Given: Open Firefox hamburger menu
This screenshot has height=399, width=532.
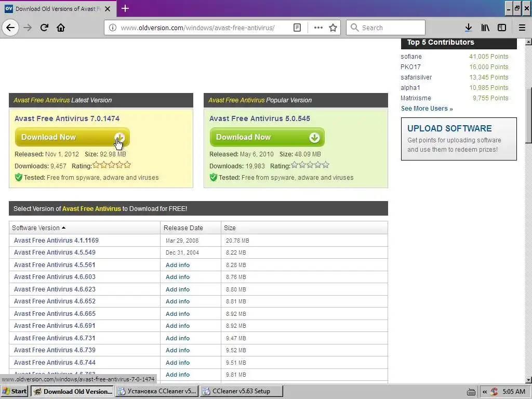Looking at the screenshot, I should tap(522, 28).
